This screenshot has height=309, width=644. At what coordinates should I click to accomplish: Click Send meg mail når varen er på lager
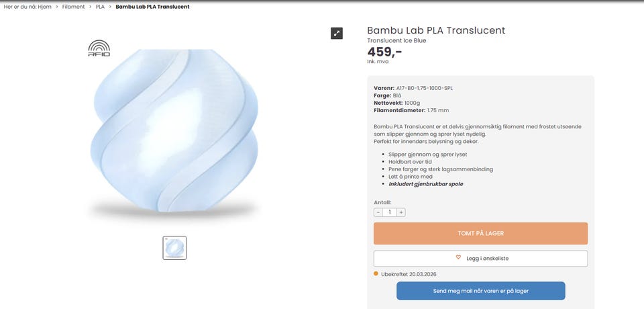click(480, 291)
